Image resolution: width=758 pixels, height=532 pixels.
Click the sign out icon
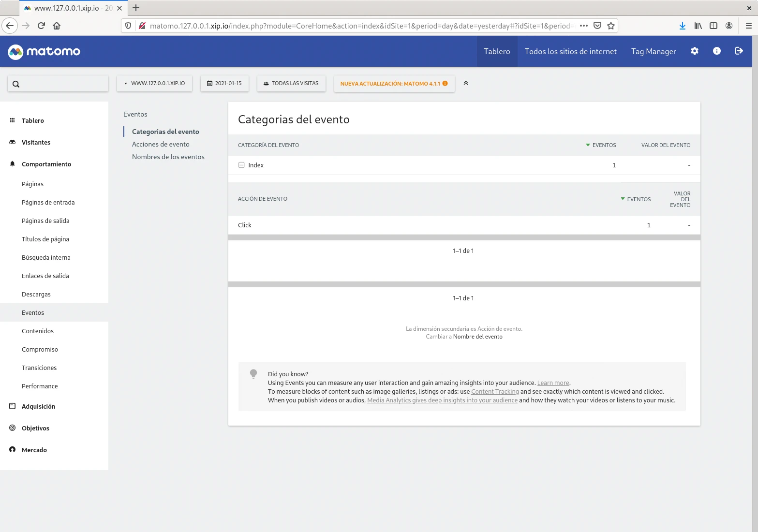tap(739, 51)
